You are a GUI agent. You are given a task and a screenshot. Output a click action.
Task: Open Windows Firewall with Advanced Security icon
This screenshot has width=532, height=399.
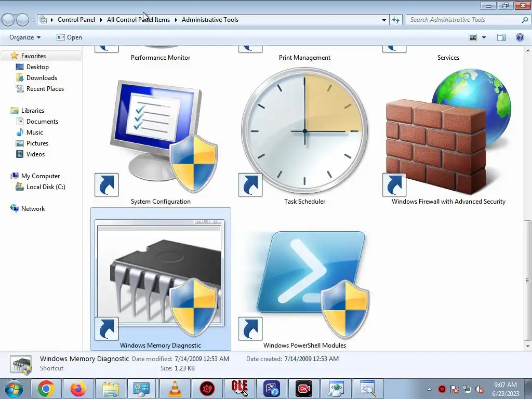tap(448, 132)
